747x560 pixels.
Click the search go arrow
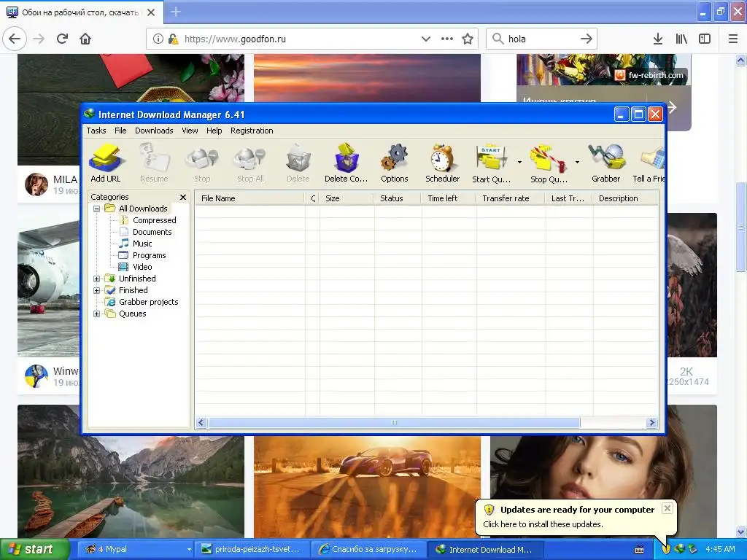tap(587, 39)
